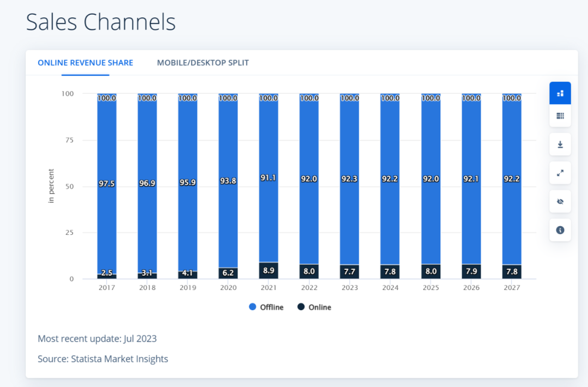Click the download chart icon
Viewport: 588px width, 387px height.
pos(560,144)
